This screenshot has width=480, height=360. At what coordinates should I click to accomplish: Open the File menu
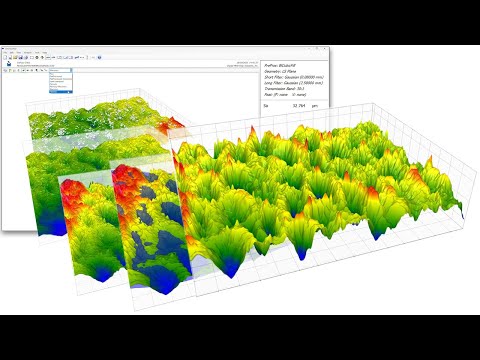(5, 52)
